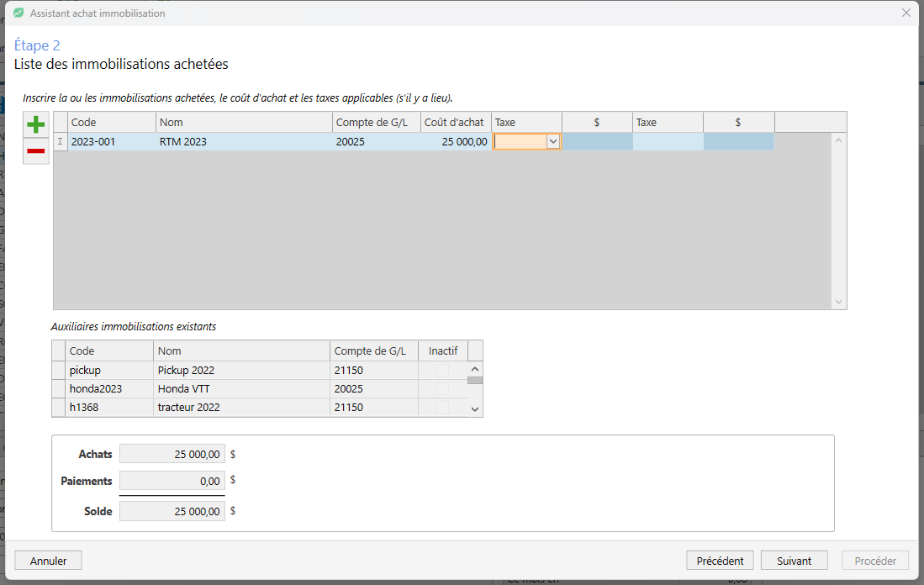Click the green leaf app icon in title bar
Viewport: 924px width, 585px height.
tap(18, 13)
